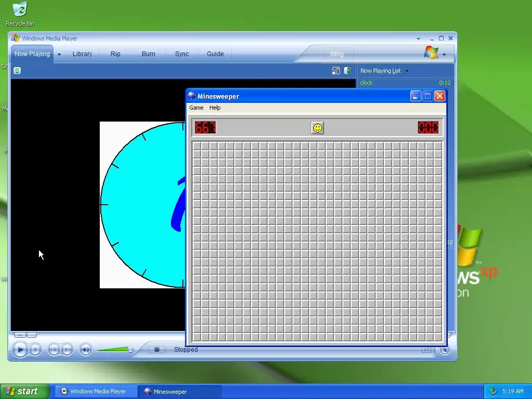This screenshot has height=399, width=532.
Task: Click the Stop button in Media Player
Action: [35, 350]
